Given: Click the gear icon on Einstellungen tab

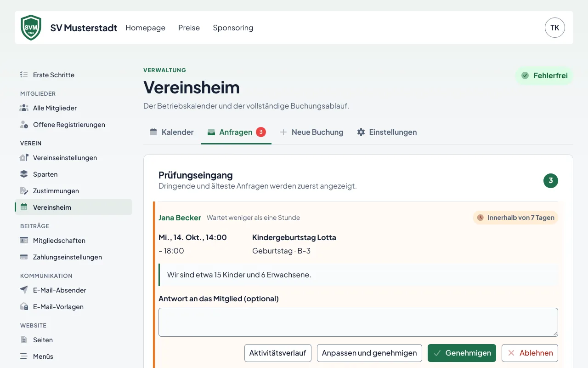Looking at the screenshot, I should tap(361, 132).
